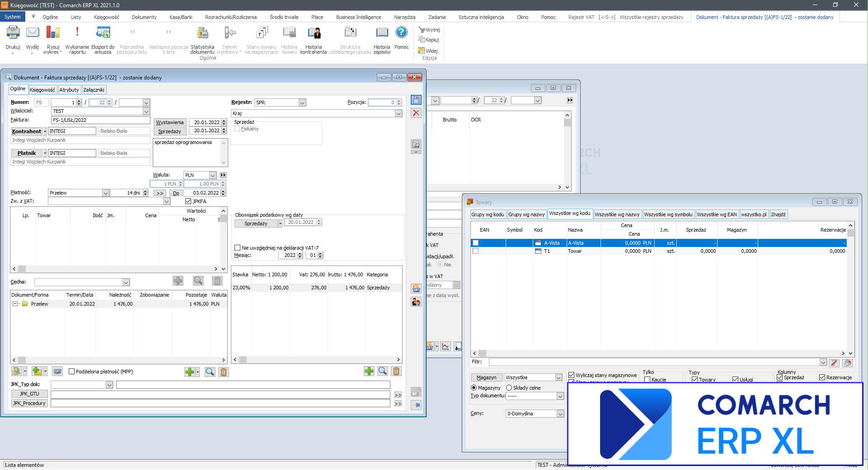This screenshot has height=470, width=868.
Task: Open Rysuj wykres chart tool
Action: (53, 33)
